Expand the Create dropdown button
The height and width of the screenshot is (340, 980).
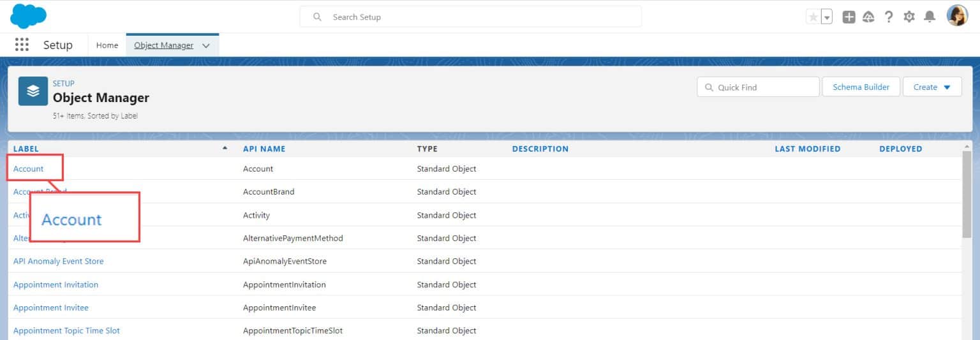[932, 87]
